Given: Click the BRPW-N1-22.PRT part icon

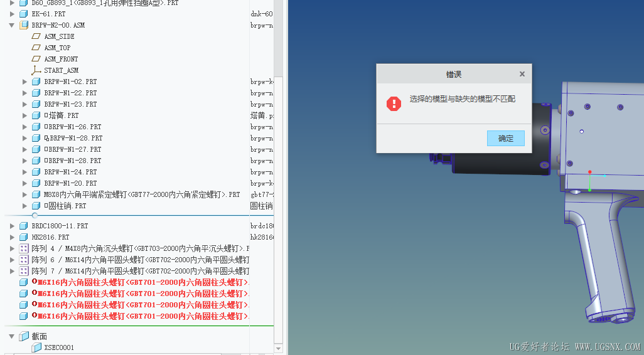Looking at the screenshot, I should click(36, 93).
